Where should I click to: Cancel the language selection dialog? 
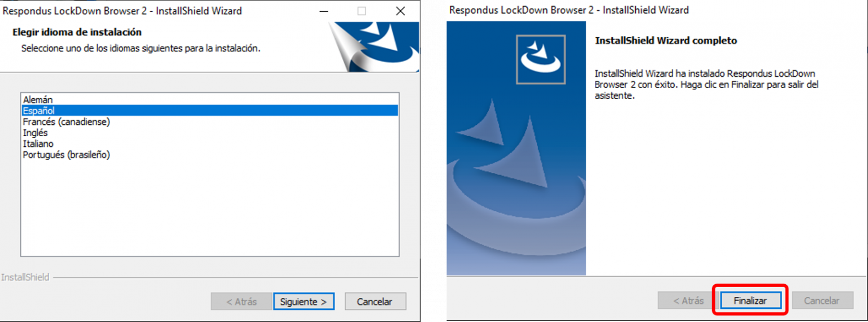(x=375, y=302)
